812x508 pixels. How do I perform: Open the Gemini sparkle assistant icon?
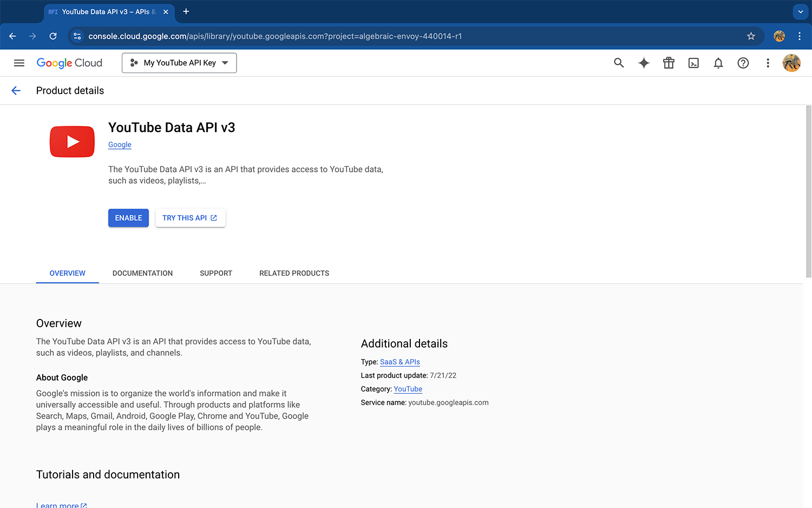tap(644, 63)
